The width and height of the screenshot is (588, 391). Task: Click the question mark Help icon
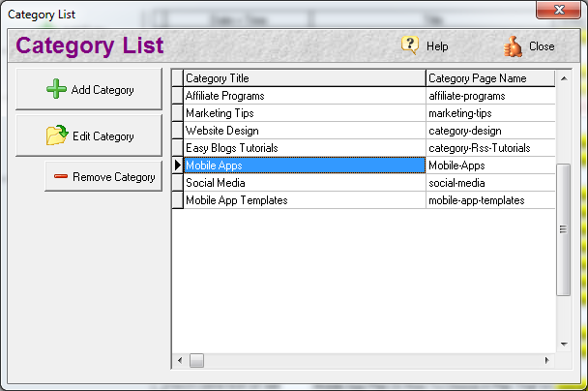pyautogui.click(x=410, y=45)
